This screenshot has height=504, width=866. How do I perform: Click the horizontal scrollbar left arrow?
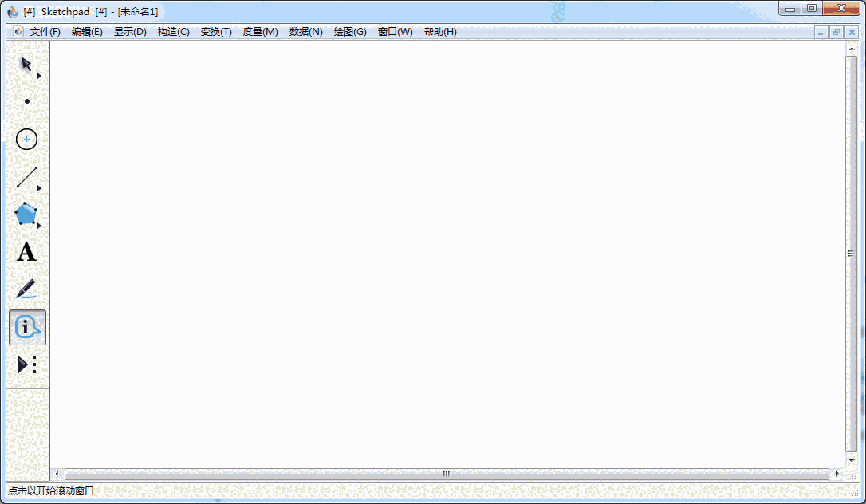[x=57, y=474]
